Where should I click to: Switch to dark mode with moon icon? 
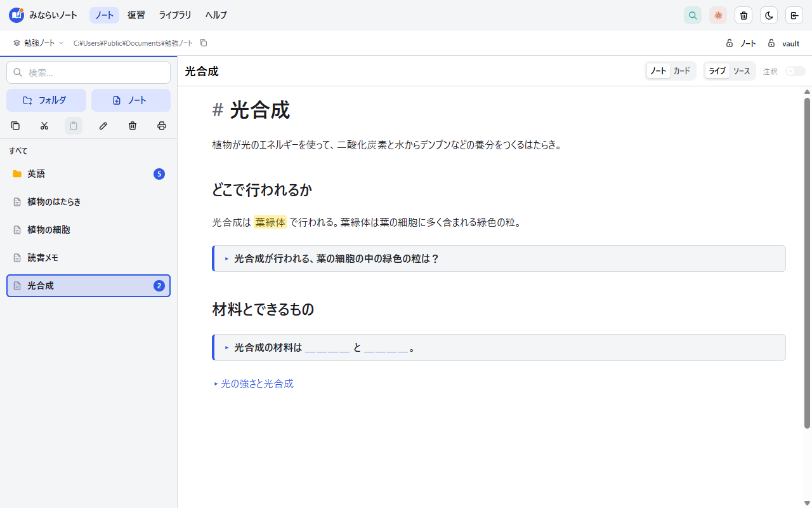pyautogui.click(x=769, y=15)
